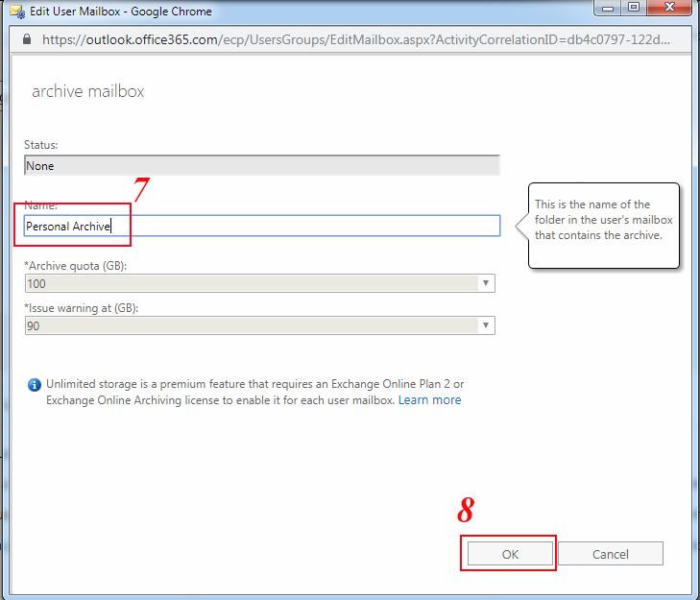This screenshot has height=600, width=700.
Task: Click the Status field showing None
Action: (x=262, y=166)
